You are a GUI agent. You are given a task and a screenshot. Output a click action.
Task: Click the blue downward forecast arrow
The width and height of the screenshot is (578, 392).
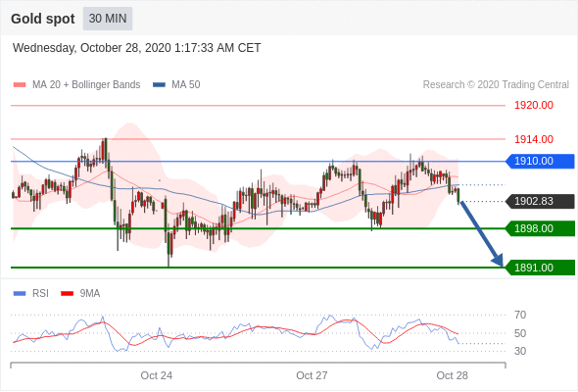click(x=481, y=233)
